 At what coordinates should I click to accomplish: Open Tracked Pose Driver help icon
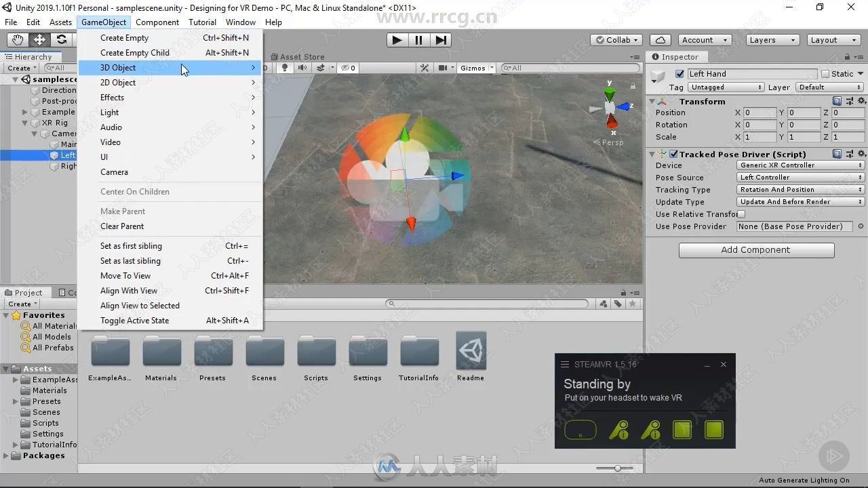[x=837, y=154]
